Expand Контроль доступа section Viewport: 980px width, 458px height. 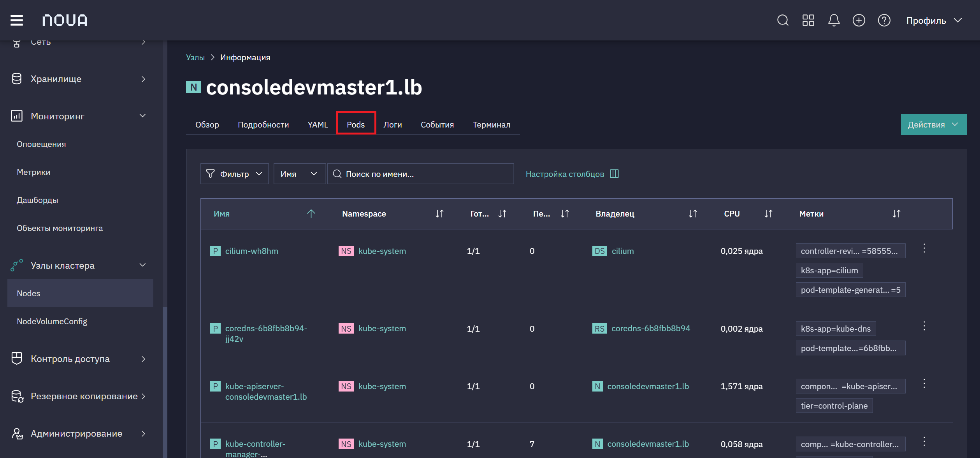click(x=80, y=359)
